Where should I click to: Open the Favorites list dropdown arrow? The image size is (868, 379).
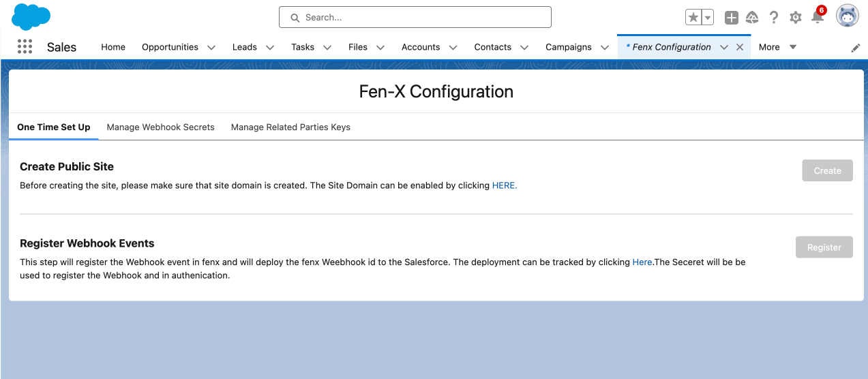pos(708,18)
